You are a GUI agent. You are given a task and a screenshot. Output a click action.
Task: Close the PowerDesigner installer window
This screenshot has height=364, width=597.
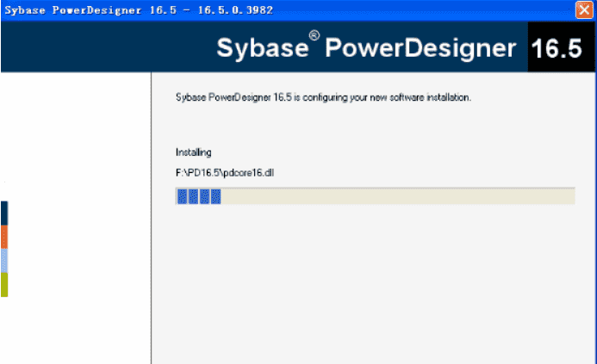(x=584, y=9)
